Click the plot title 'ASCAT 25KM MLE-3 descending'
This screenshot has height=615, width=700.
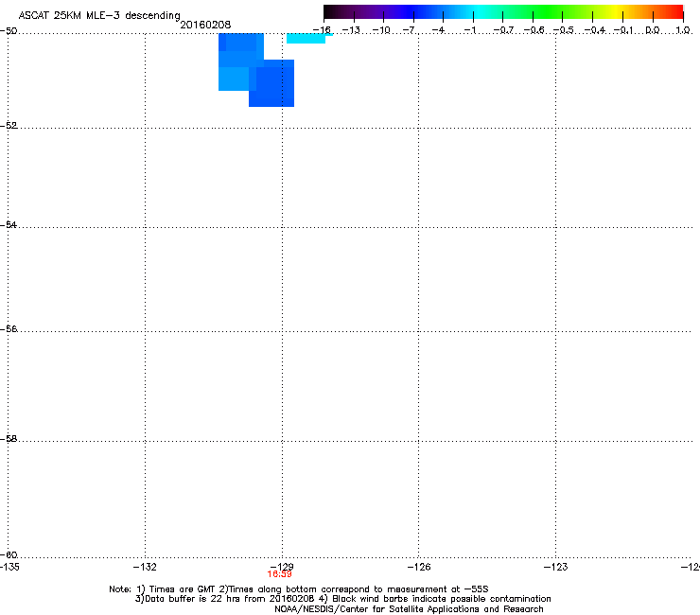click(x=99, y=15)
